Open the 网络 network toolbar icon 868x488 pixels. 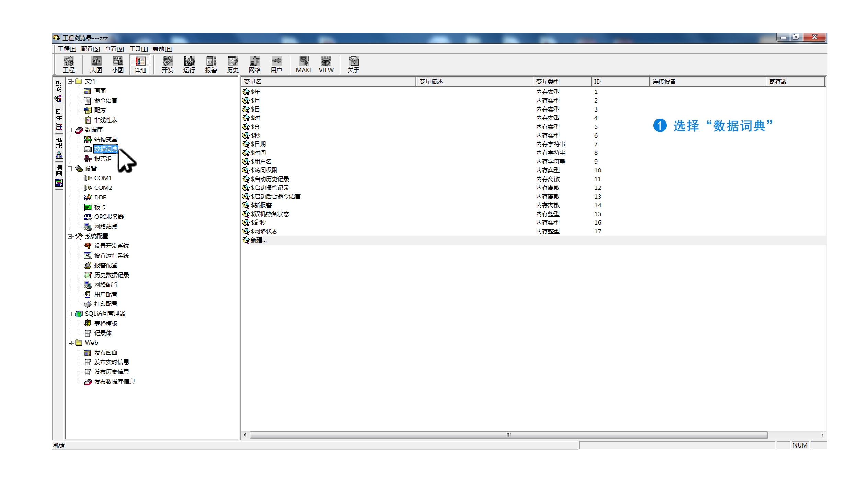tap(255, 65)
